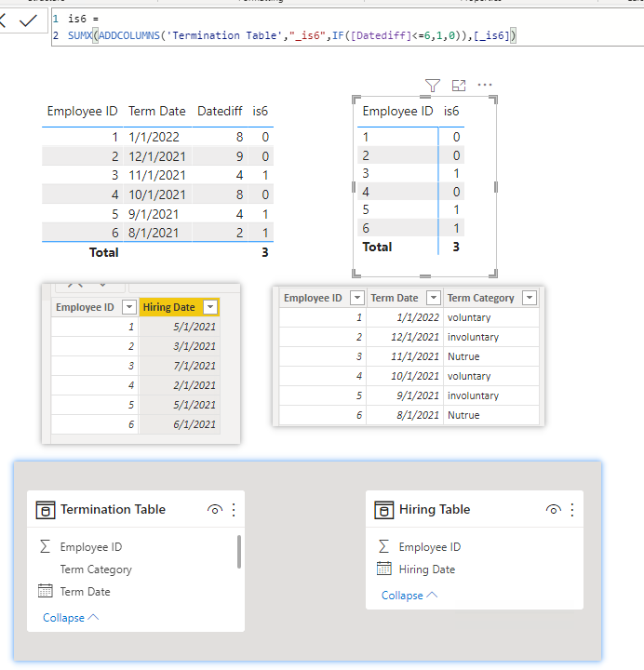Click voluntary cell in 10/1/2021 row
644x670 pixels.
(x=491, y=376)
